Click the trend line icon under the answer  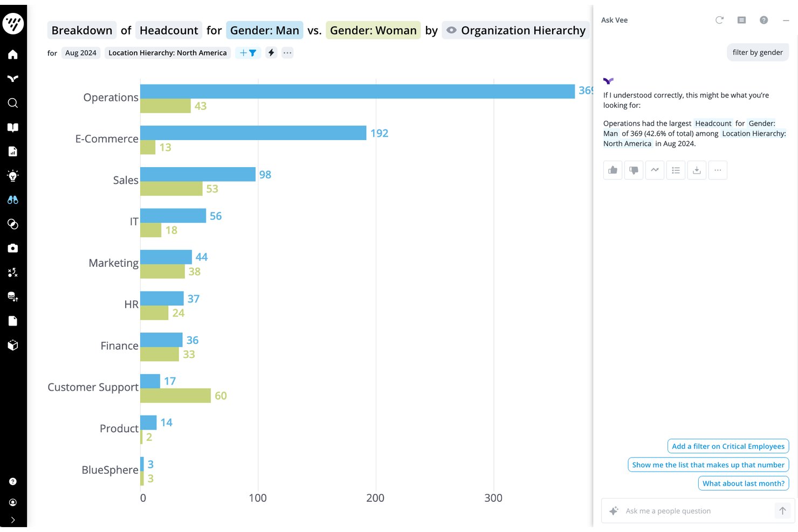click(x=655, y=170)
